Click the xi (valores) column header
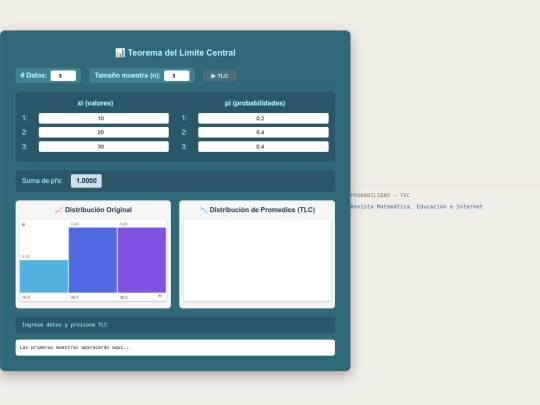Viewport: 540px width, 405px height. point(95,103)
